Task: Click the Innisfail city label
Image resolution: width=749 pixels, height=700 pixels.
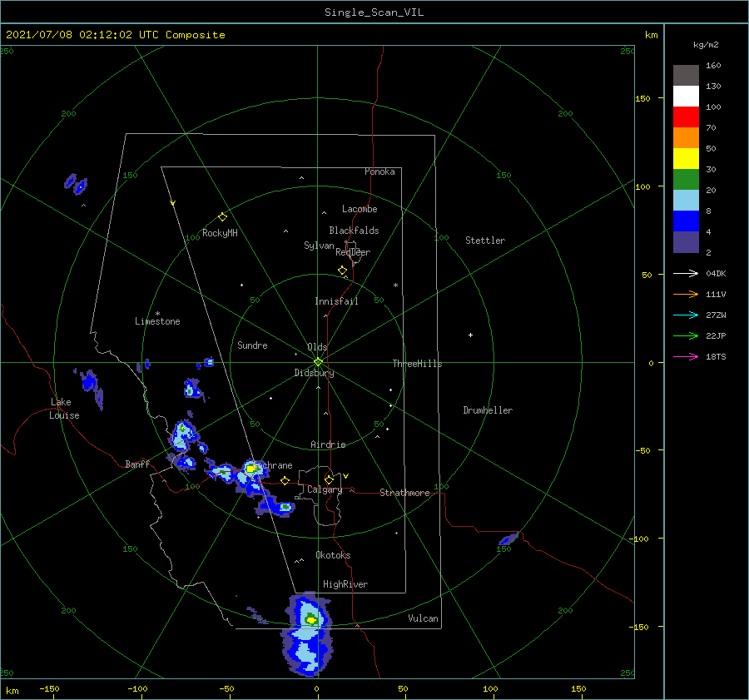Action: click(x=336, y=301)
